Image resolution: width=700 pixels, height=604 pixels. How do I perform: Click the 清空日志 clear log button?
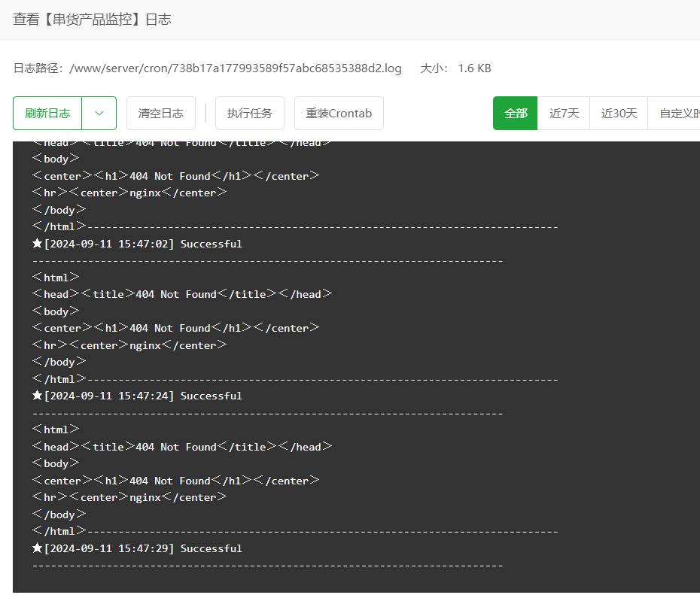pos(161,114)
